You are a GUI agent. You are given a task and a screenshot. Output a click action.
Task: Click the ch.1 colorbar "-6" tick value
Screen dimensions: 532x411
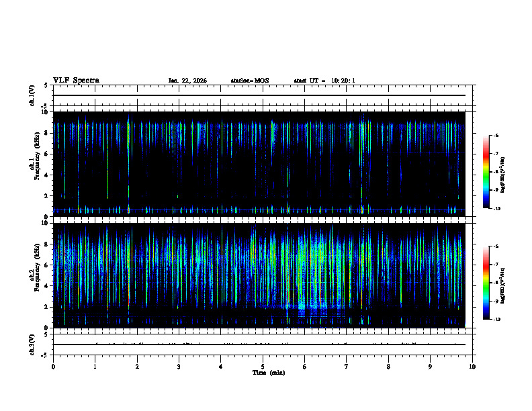coord(496,136)
